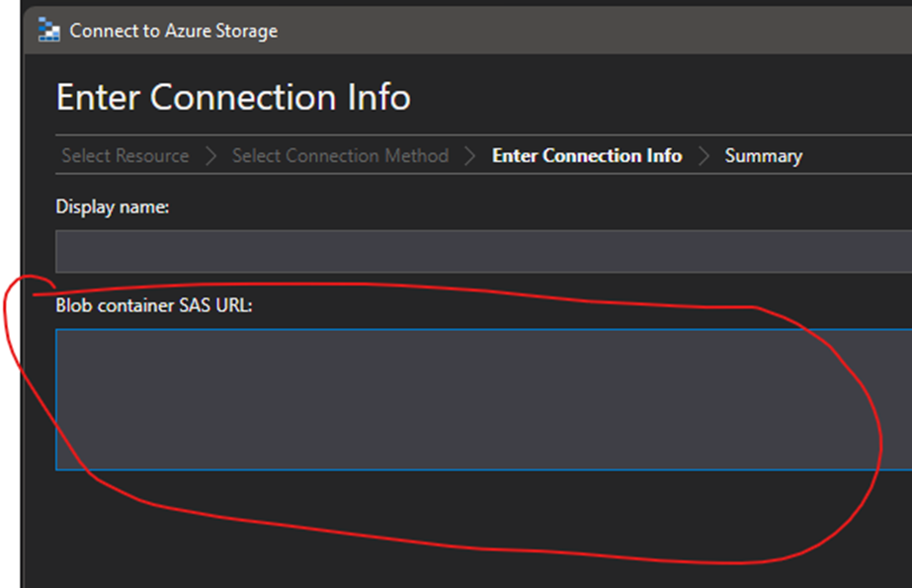Click the chevron after Select Resource
The width and height of the screenshot is (912, 588).
tap(210, 156)
